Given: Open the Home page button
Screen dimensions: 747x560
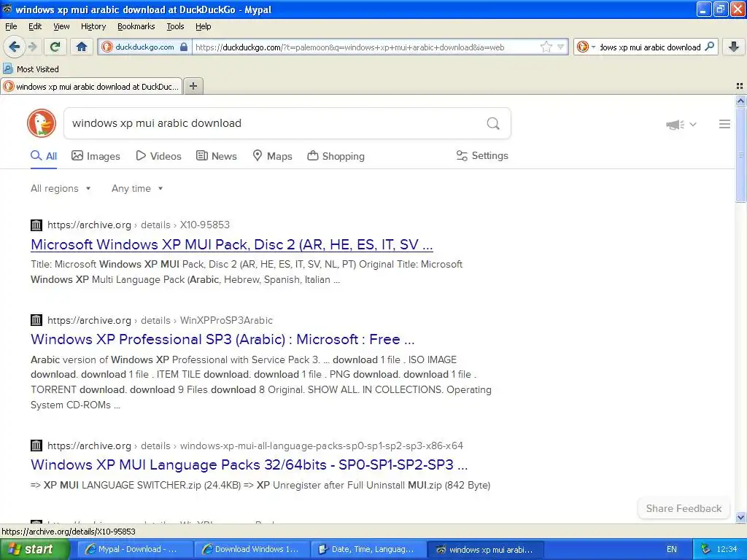Looking at the screenshot, I should 82,47.
